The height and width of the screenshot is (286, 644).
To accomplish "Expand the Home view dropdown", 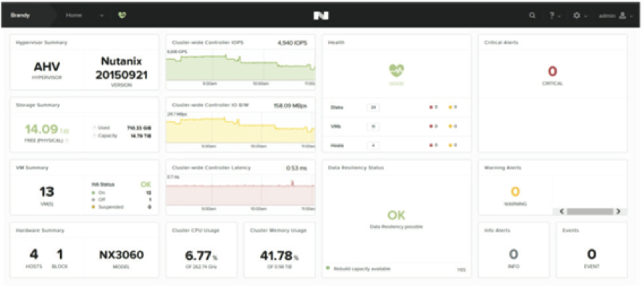I will [x=102, y=16].
